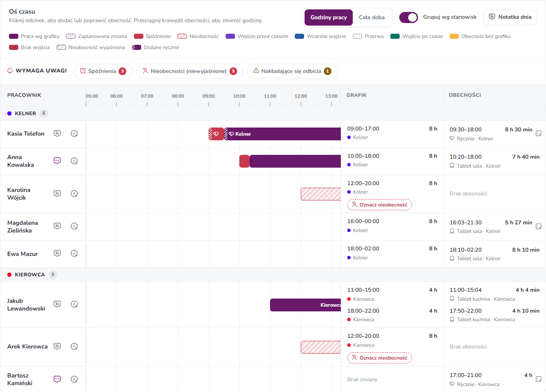Open note icon for Kasia Telefon

tap(57, 134)
